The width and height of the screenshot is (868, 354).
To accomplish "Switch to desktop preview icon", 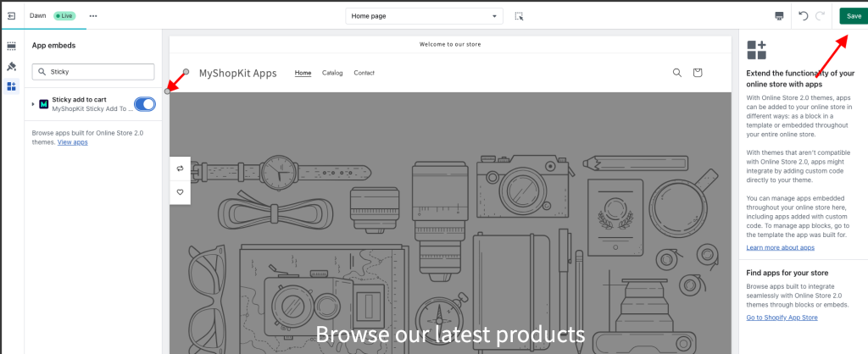I will pyautogui.click(x=779, y=16).
